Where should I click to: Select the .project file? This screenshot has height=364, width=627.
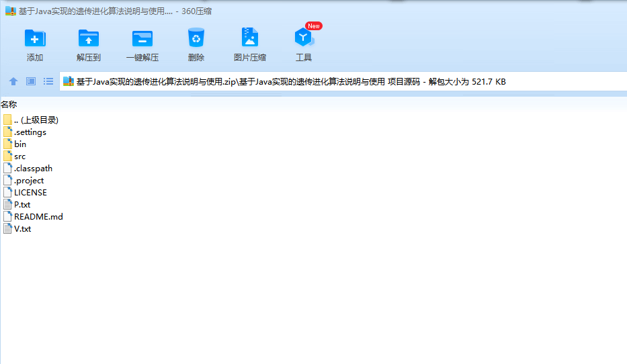click(x=24, y=180)
